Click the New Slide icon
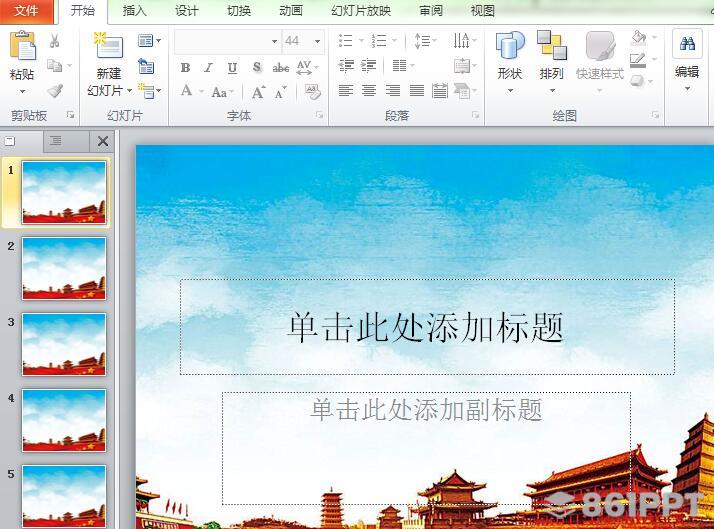 108,46
